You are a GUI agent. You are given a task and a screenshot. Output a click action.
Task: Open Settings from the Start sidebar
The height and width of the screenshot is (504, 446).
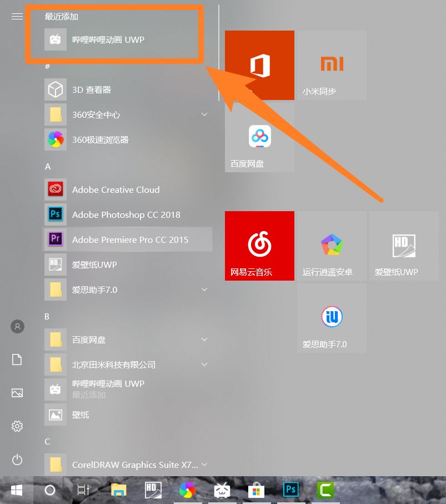click(x=17, y=426)
